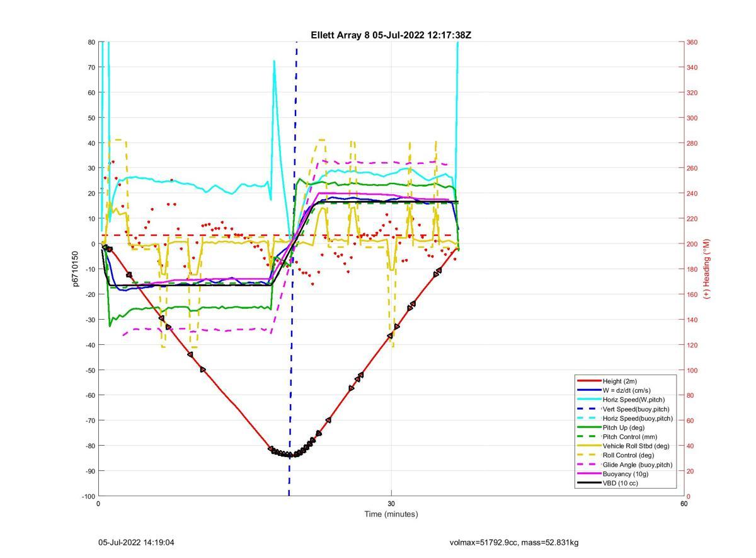The height and width of the screenshot is (558, 756).
Task: Click the x-axis tick label '60'
Action: [684, 504]
